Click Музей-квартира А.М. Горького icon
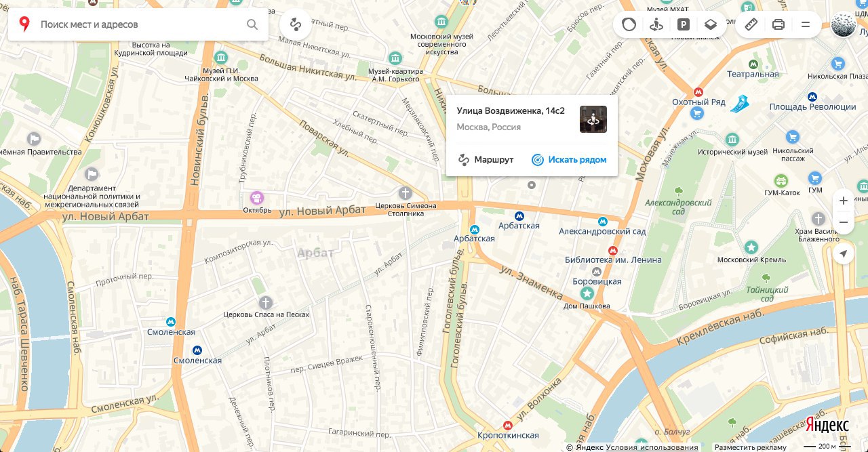This screenshot has height=452, width=868. click(395, 59)
